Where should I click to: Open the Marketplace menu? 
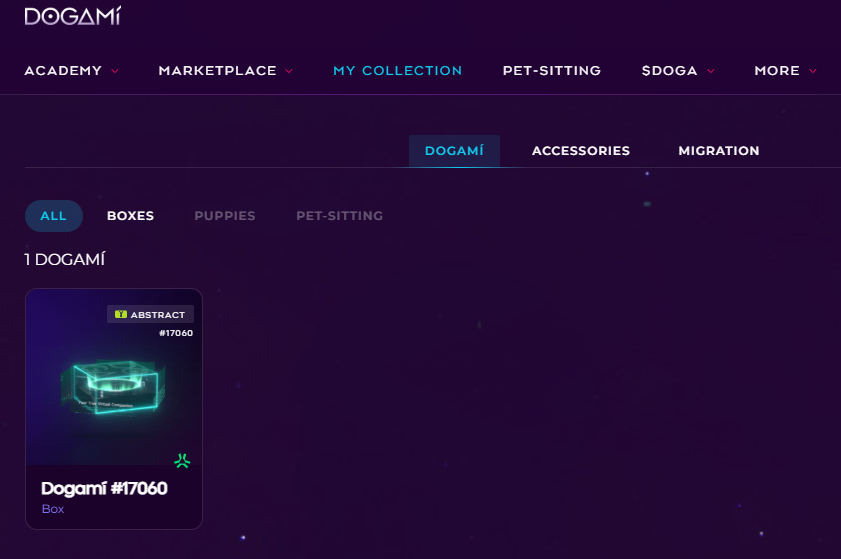click(x=217, y=71)
